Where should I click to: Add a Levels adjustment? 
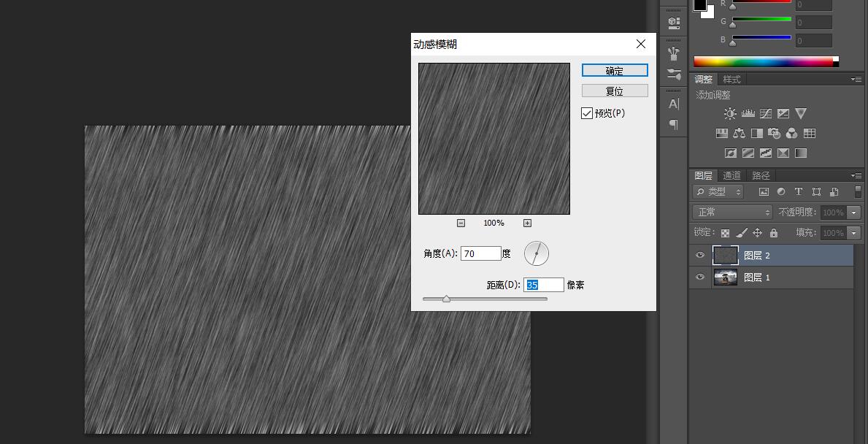pos(748,114)
